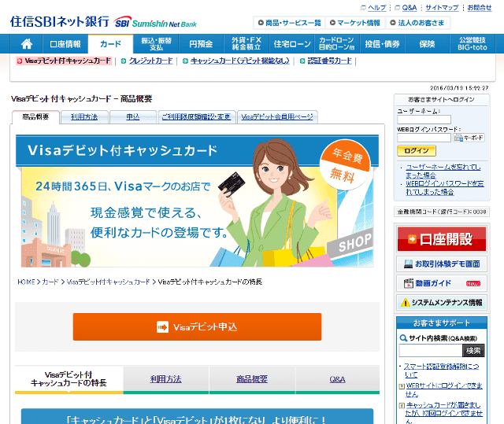Image resolution: width=504 pixels, height=424 pixels.
Task: Click the 住信SBIネット銀行 logo
Action: pyautogui.click(x=103, y=22)
